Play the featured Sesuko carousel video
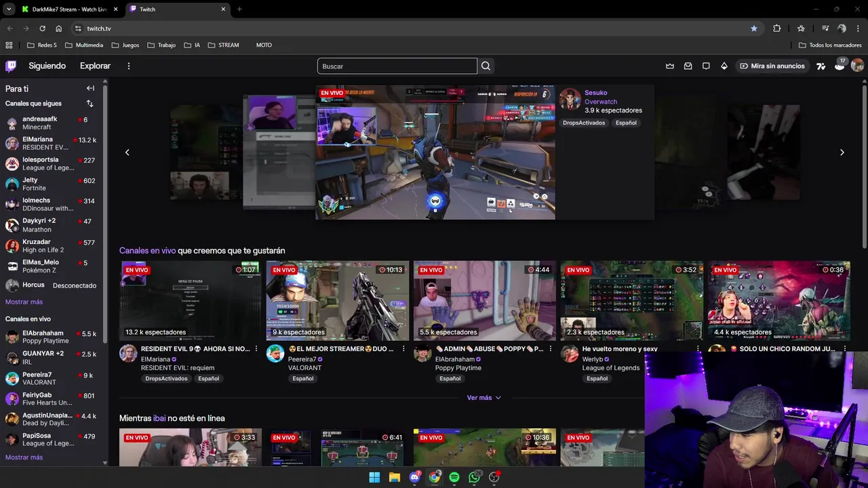Viewport: 868px width, 488px height. (x=435, y=152)
